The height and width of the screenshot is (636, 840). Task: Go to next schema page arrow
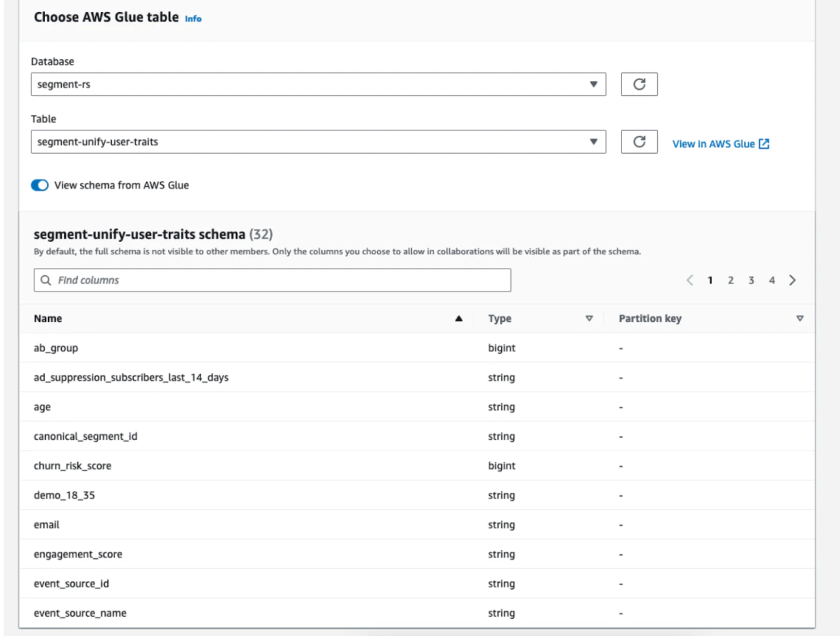tap(792, 280)
